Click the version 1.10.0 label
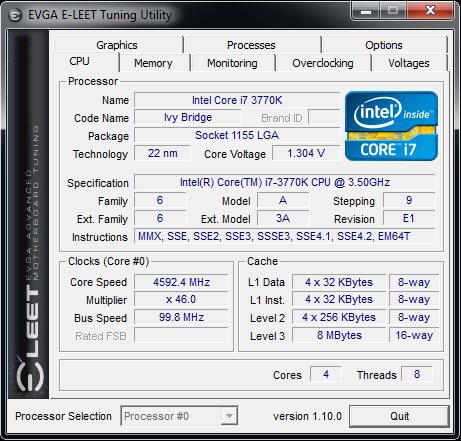 tap(307, 416)
